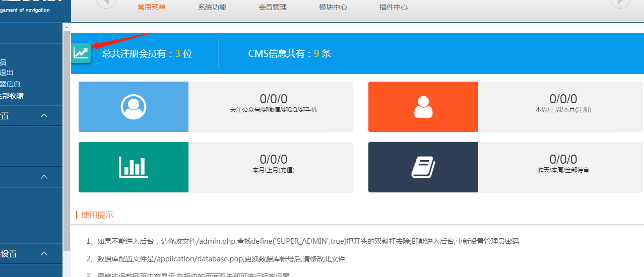Select the 插件中心 tab

click(x=394, y=7)
